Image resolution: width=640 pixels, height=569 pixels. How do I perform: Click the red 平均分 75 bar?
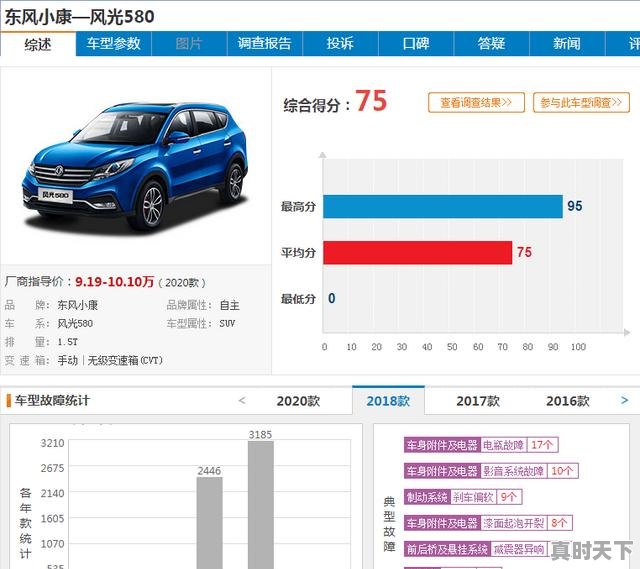click(x=418, y=253)
